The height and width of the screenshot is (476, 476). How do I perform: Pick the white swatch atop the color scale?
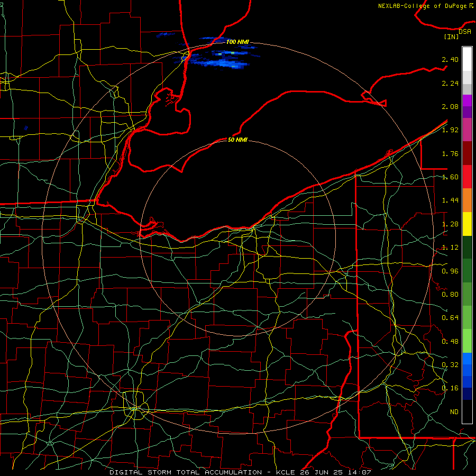coord(467,59)
